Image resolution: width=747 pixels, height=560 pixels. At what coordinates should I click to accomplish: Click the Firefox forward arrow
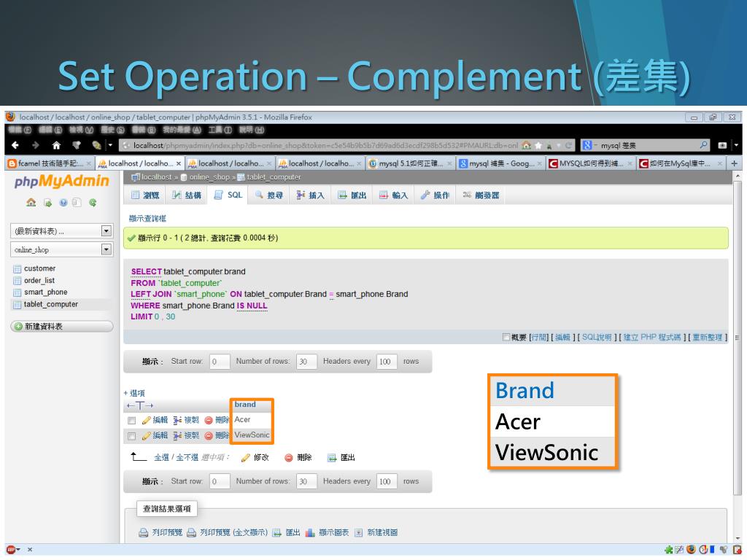[x=35, y=145]
